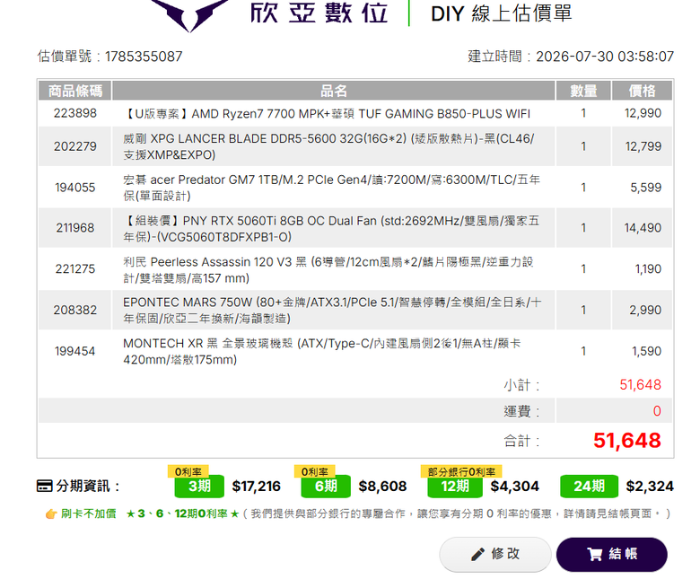Click the 修改 edit button
Viewport: 700px width, 588px height.
pos(495,554)
